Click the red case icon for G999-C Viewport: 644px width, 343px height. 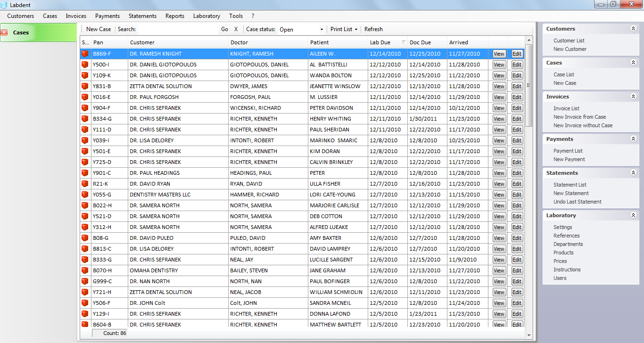tap(85, 281)
